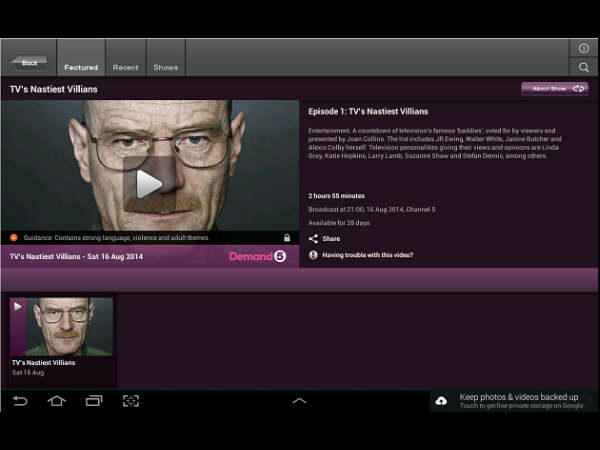The height and width of the screenshot is (450, 600).
Task: Open search with the magnifier icon
Action: pos(584,67)
